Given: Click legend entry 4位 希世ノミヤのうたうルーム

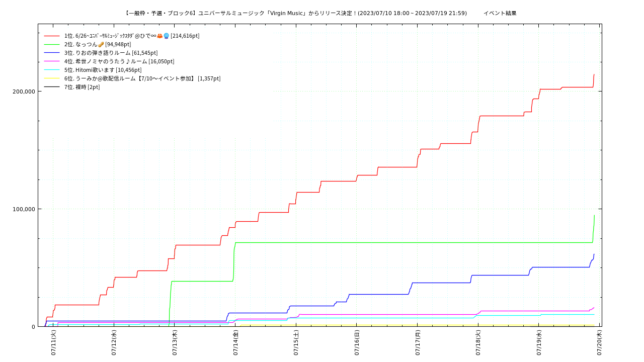Looking at the screenshot, I should [119, 61].
